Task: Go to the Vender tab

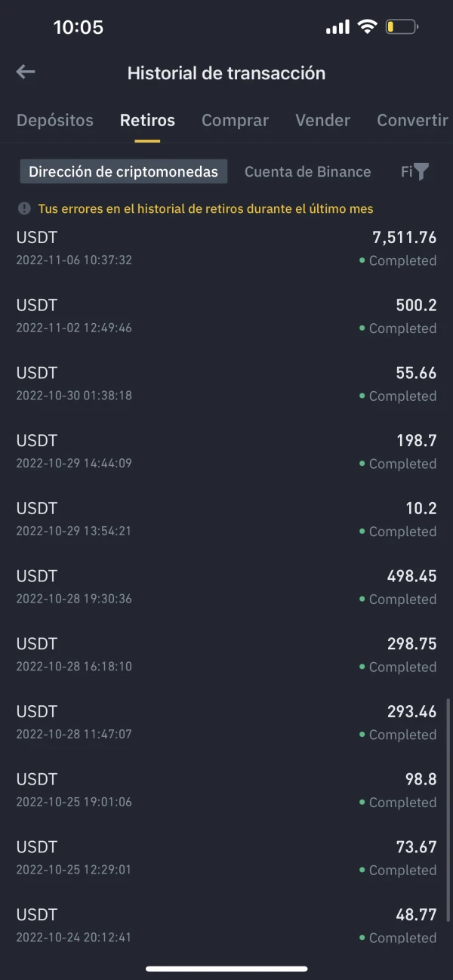Action: click(x=322, y=120)
